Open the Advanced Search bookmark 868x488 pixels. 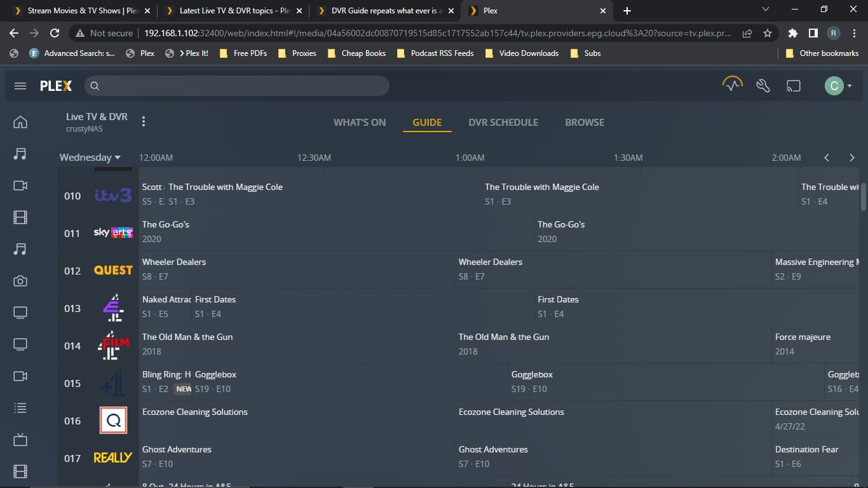[72, 53]
